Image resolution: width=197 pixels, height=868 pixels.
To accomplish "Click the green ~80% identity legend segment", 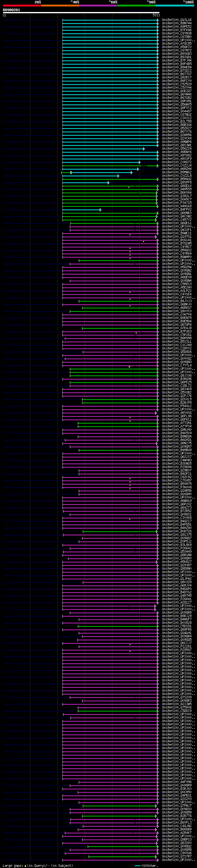I will [137, 6].
